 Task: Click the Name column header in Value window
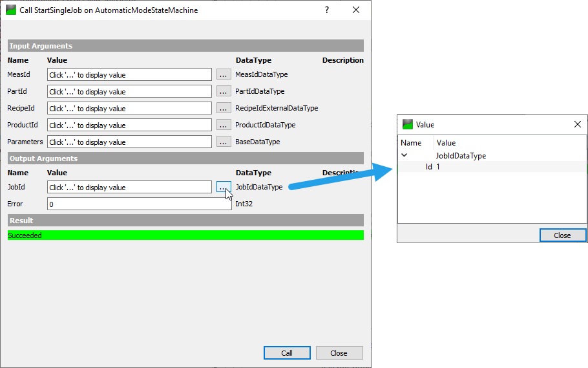click(x=412, y=143)
